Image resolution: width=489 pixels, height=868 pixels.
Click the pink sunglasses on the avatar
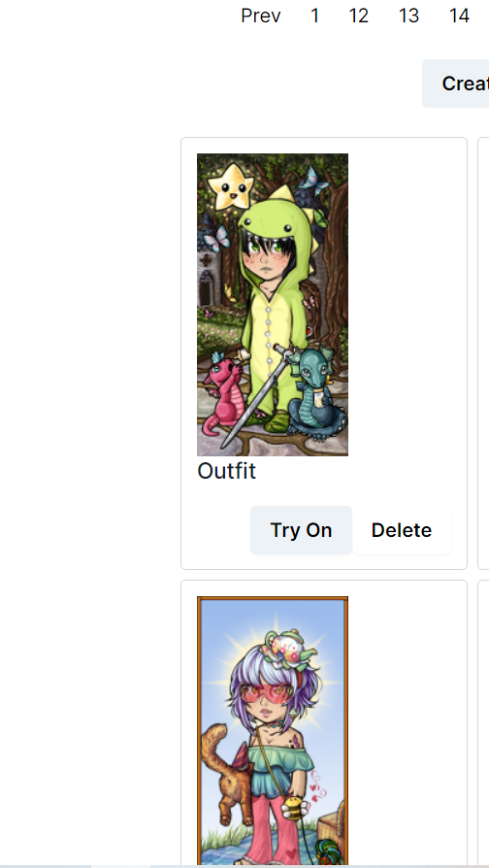(267, 694)
